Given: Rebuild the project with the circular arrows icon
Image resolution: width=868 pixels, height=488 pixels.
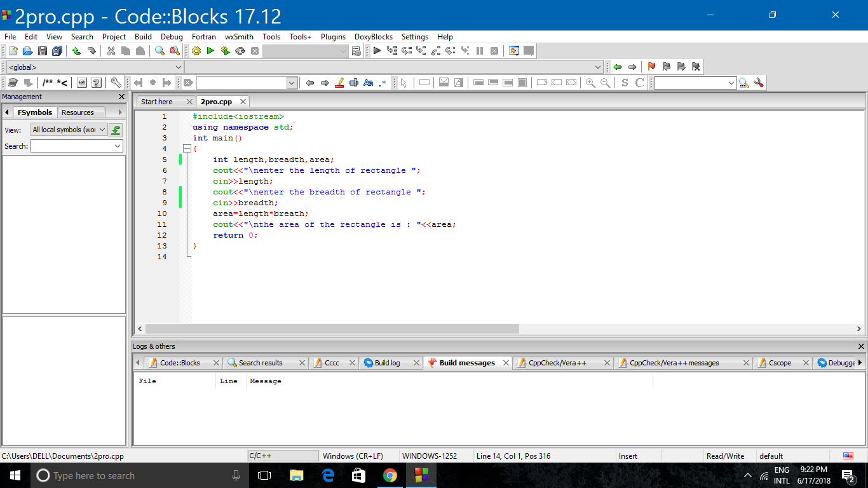Looking at the screenshot, I should [x=240, y=51].
